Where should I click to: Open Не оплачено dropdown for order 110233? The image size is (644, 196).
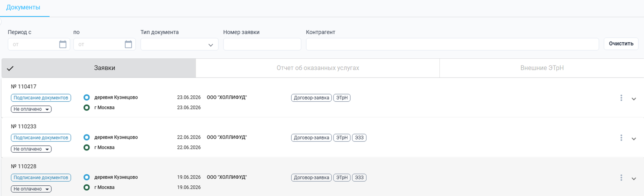pyautogui.click(x=31, y=149)
